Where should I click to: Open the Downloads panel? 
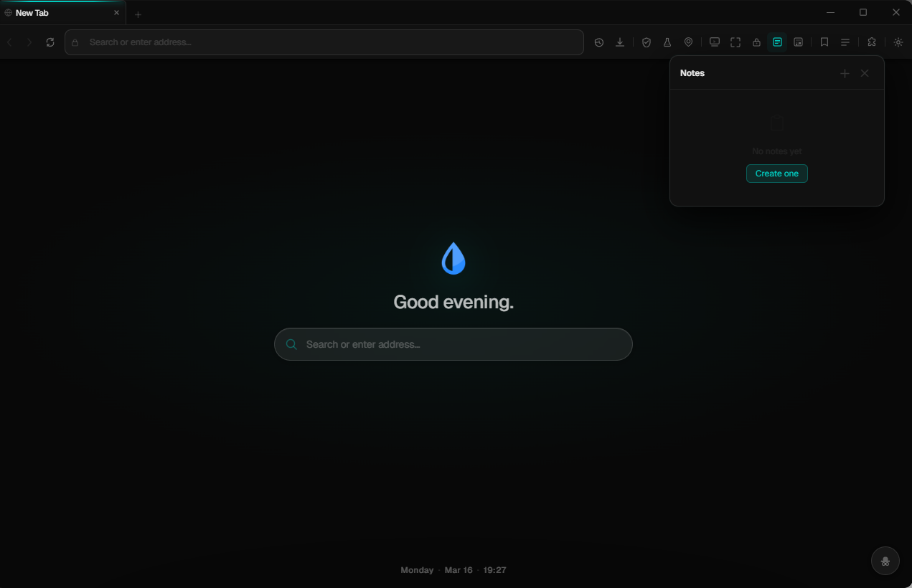point(619,42)
